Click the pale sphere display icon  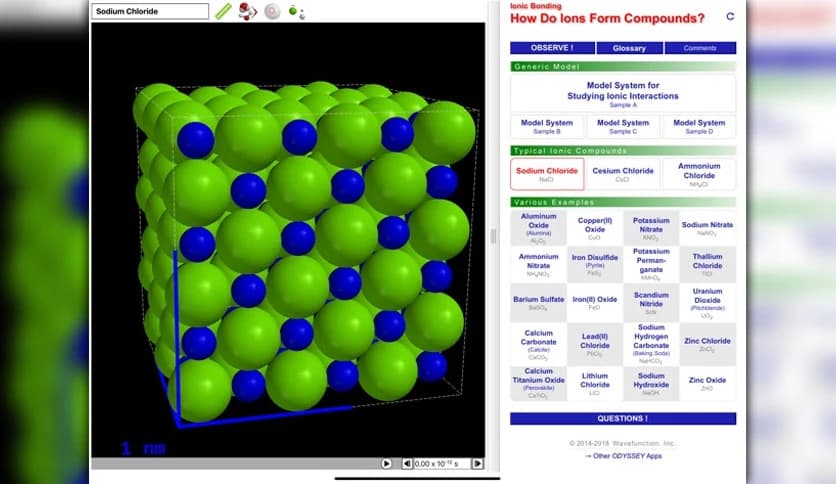click(x=272, y=11)
